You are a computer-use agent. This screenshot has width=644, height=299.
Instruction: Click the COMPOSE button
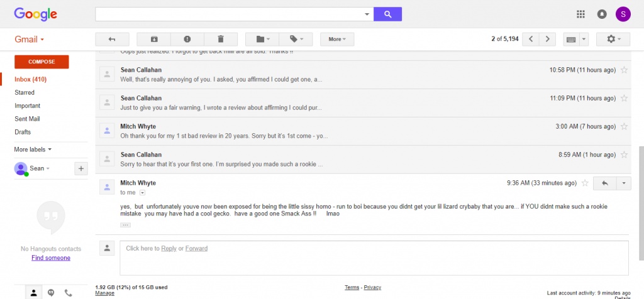42,62
